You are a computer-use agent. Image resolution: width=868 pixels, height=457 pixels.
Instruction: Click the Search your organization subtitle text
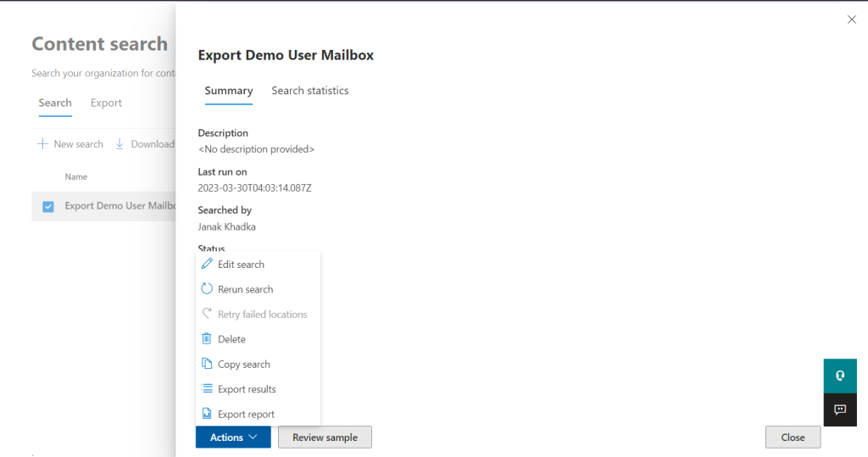click(103, 73)
